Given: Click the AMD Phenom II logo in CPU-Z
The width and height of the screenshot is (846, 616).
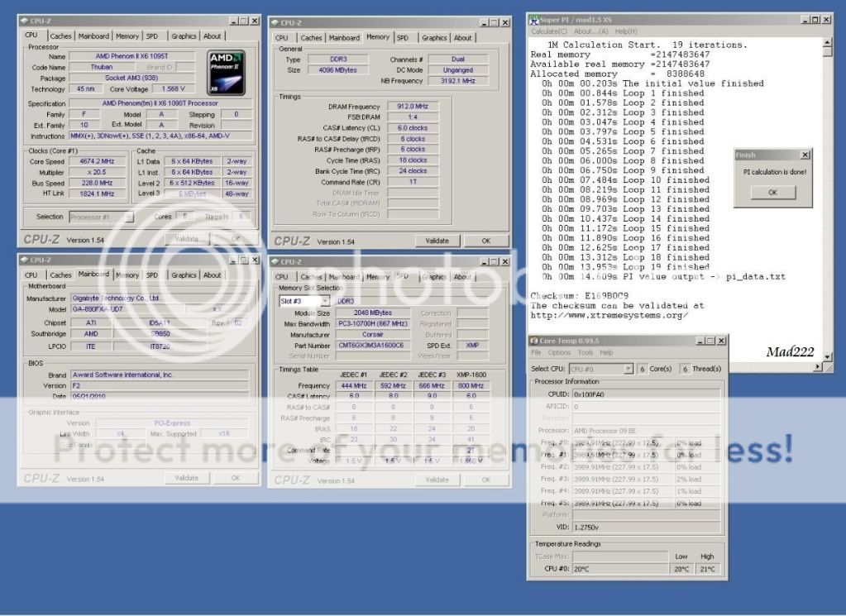Looking at the screenshot, I should 226,69.
